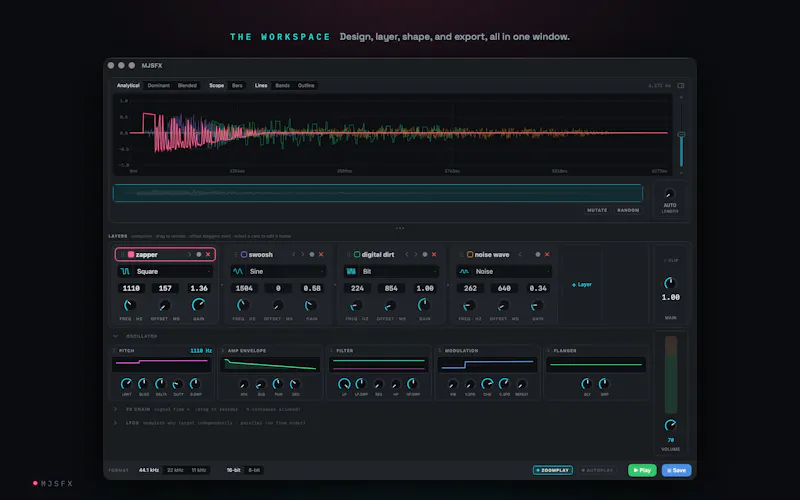The height and width of the screenshot is (500, 800).
Task: Select the Outline style tab
Action: point(306,86)
